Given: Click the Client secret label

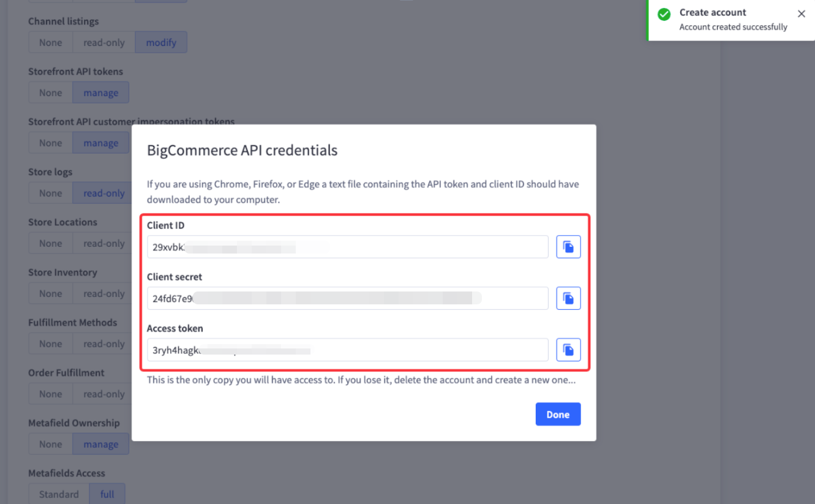Looking at the screenshot, I should click(175, 277).
